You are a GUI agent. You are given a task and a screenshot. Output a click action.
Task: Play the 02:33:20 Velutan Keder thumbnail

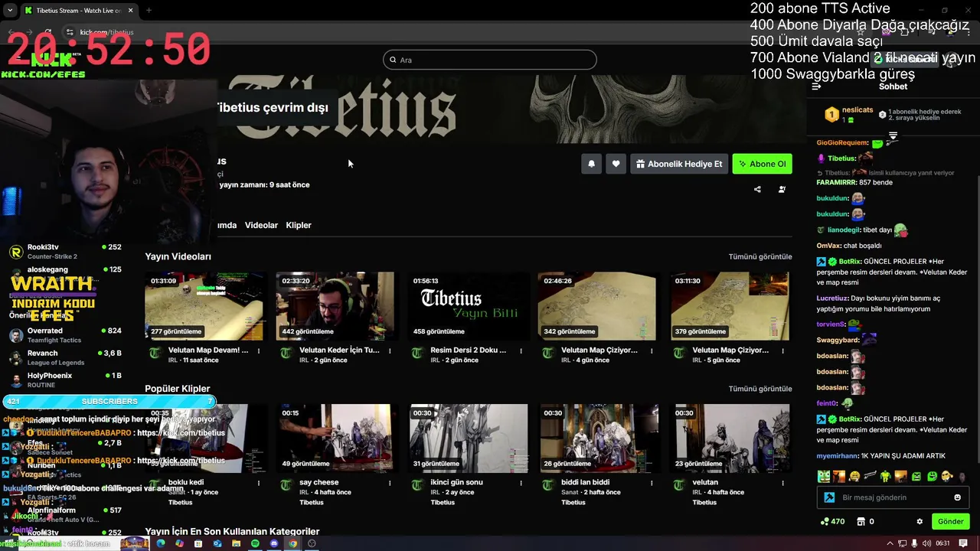click(335, 306)
